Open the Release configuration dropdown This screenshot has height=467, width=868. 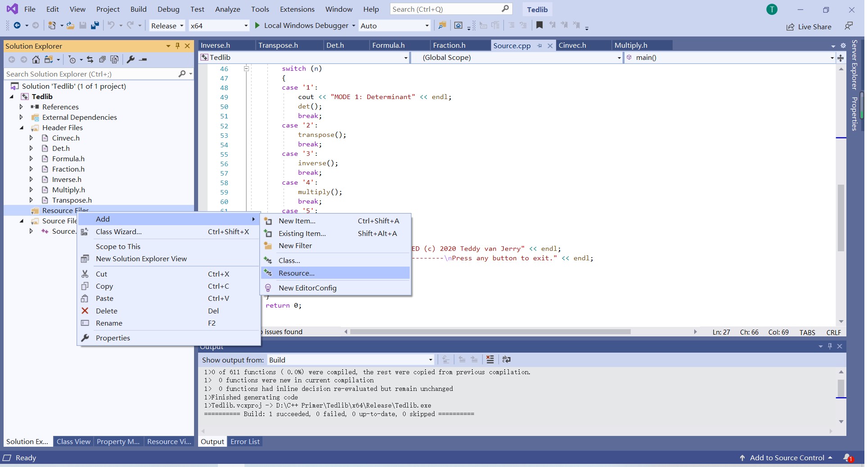182,26
